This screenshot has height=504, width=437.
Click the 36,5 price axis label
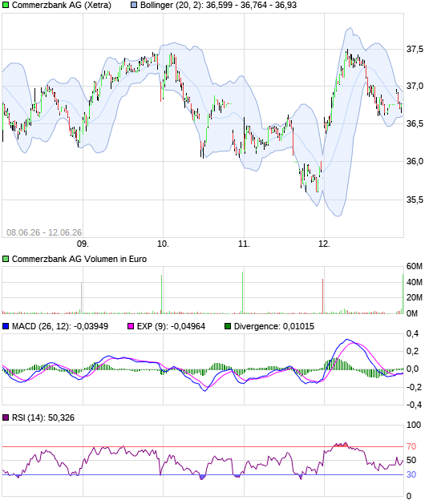pos(415,124)
